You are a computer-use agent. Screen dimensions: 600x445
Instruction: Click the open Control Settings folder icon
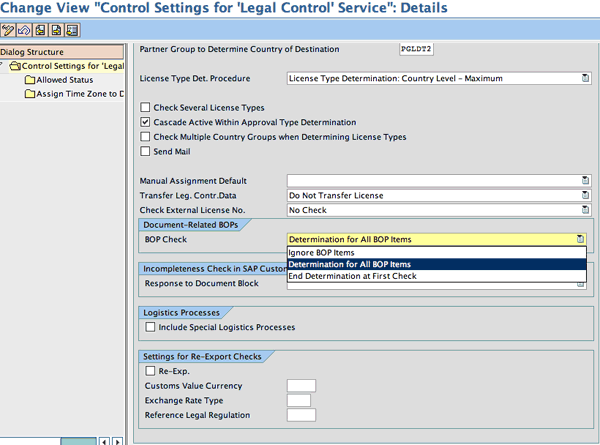[16, 66]
